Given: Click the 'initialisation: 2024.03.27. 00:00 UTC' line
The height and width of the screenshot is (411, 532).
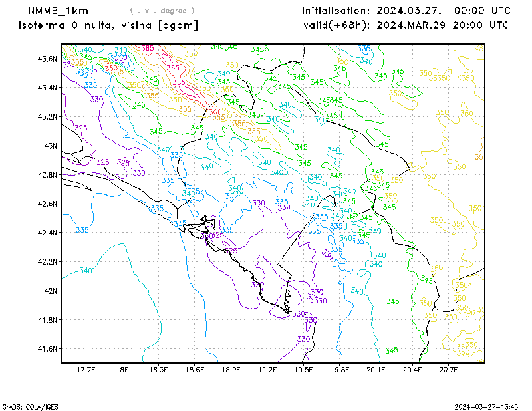Looking at the screenshot, I should pos(406,11).
